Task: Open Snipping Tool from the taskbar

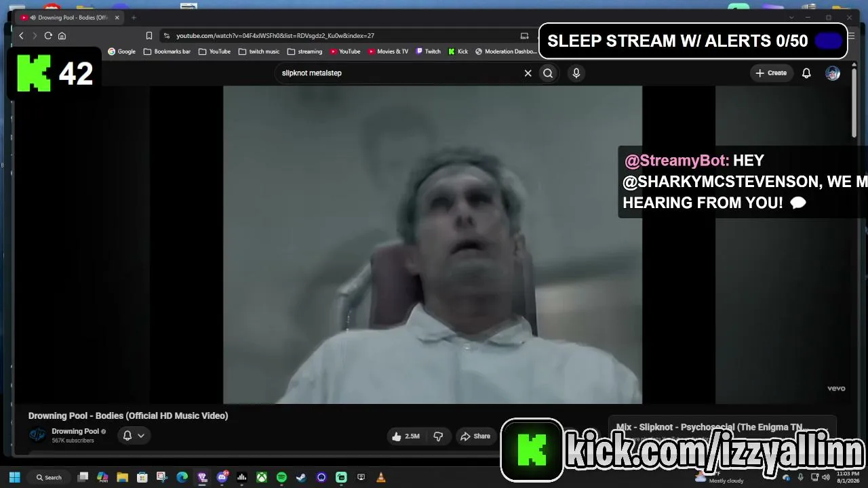Action: 162,477
